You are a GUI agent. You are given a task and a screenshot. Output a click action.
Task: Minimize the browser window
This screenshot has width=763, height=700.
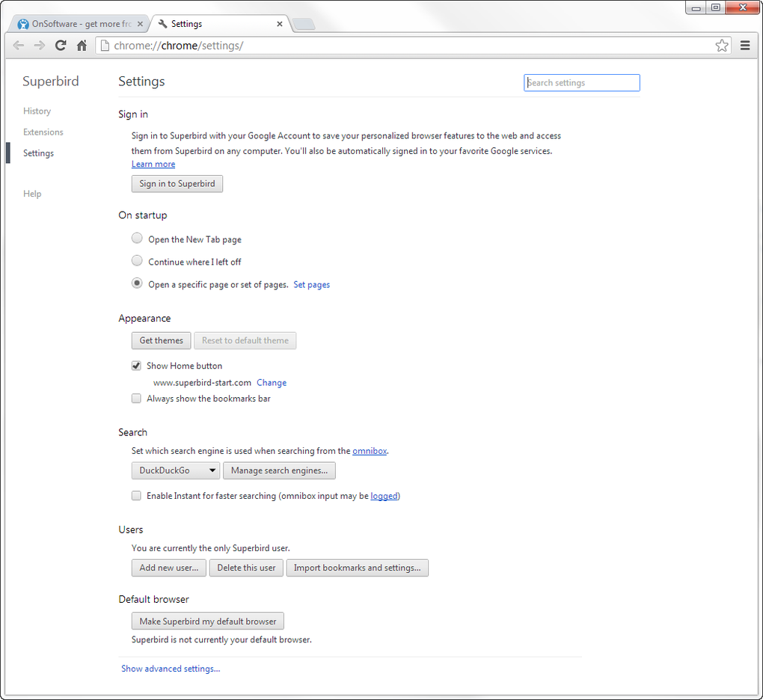tap(696, 7)
